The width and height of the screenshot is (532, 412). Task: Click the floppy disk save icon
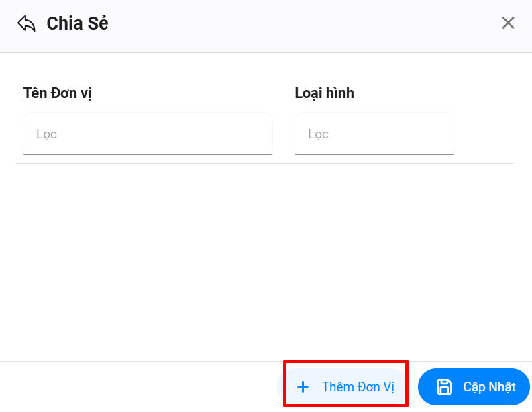click(x=444, y=387)
